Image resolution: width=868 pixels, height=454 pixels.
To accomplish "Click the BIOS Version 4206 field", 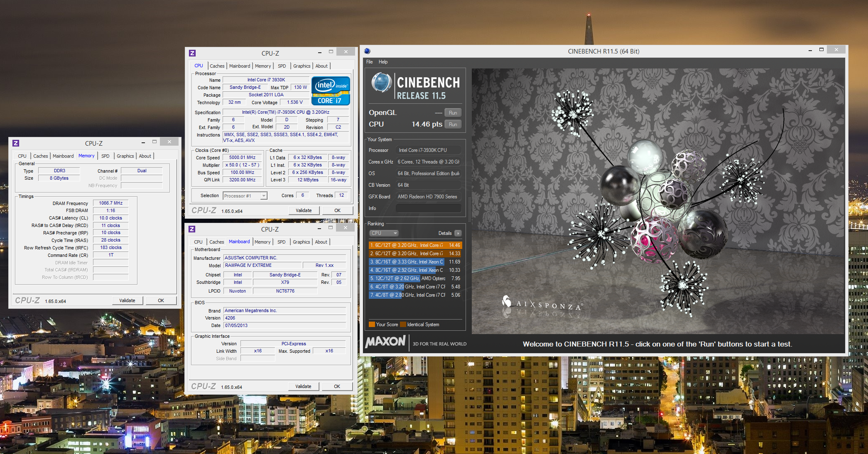I will pos(284,318).
